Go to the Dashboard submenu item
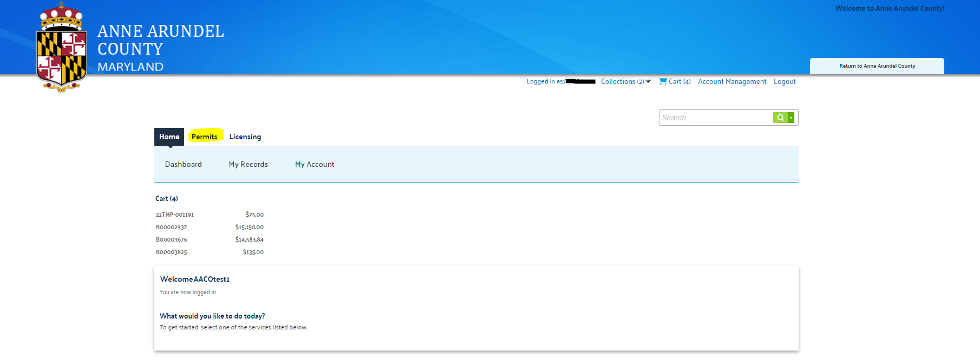 [x=183, y=164]
